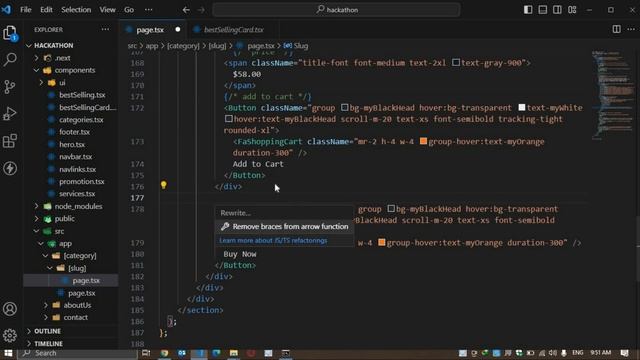Open Chrome from the taskbar

coord(164,353)
